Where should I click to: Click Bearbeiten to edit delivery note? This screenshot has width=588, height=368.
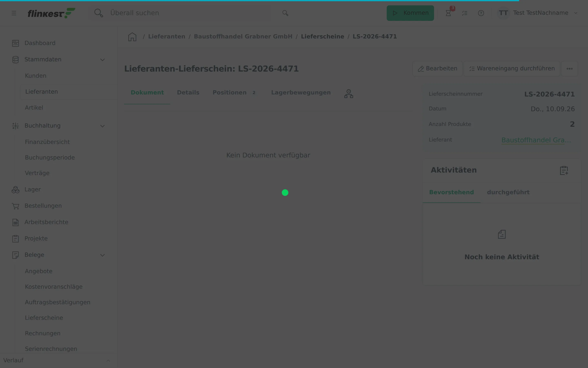438,69
